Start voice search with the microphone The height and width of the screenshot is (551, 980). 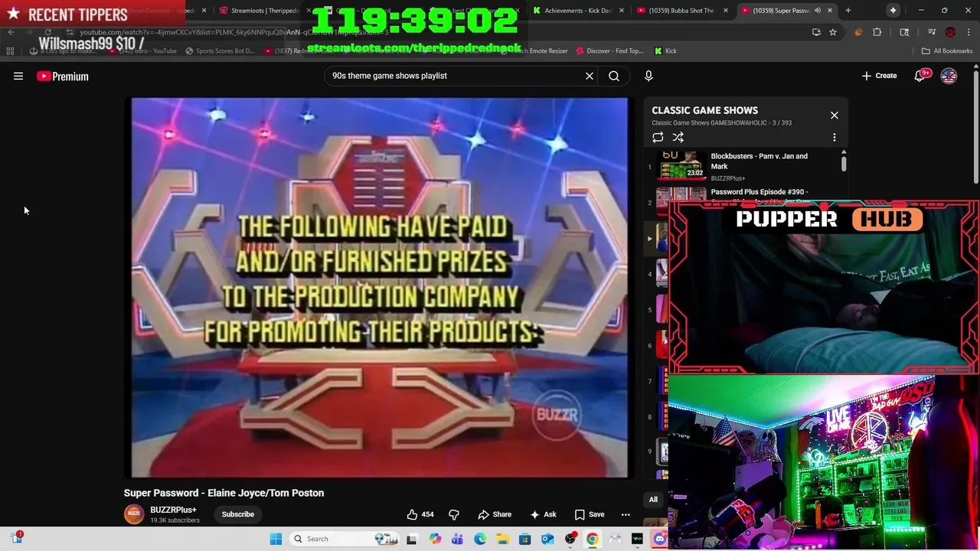tap(648, 76)
